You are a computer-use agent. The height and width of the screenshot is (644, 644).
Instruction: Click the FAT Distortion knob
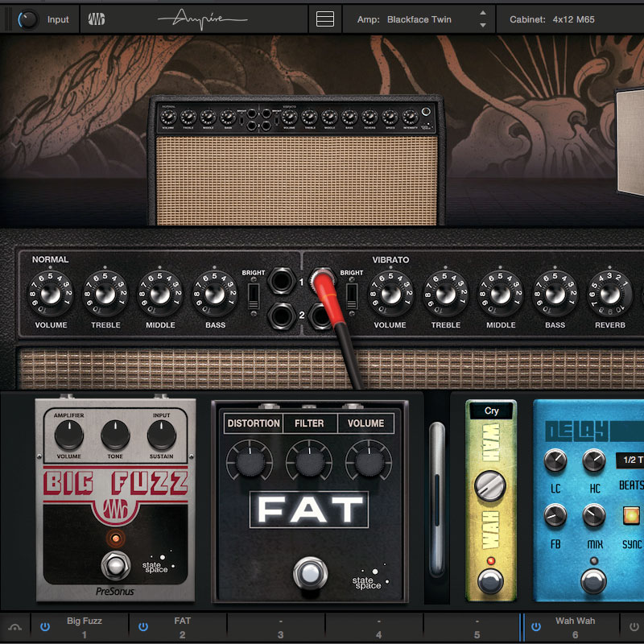(x=250, y=461)
